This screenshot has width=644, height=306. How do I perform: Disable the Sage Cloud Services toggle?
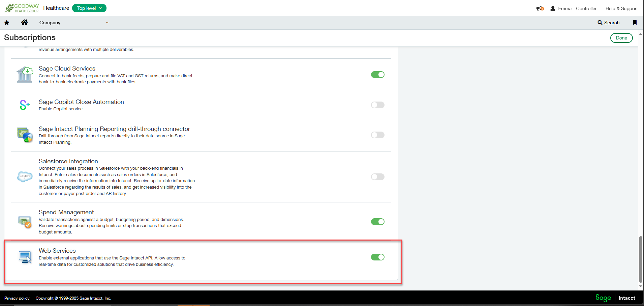[x=378, y=75]
